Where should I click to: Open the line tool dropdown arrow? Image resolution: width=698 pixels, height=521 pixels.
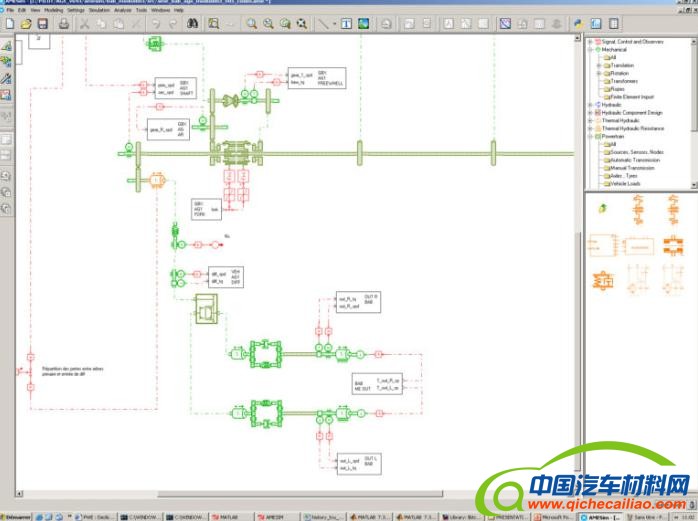point(333,23)
